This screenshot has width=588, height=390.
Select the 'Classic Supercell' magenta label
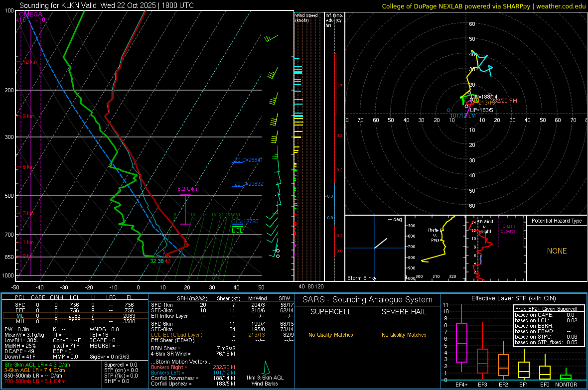pyautogui.click(x=509, y=229)
